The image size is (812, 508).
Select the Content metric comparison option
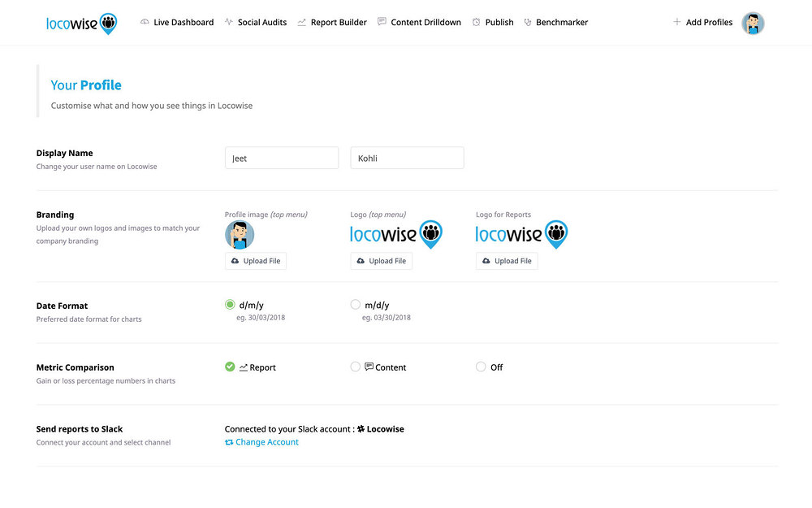pyautogui.click(x=356, y=367)
